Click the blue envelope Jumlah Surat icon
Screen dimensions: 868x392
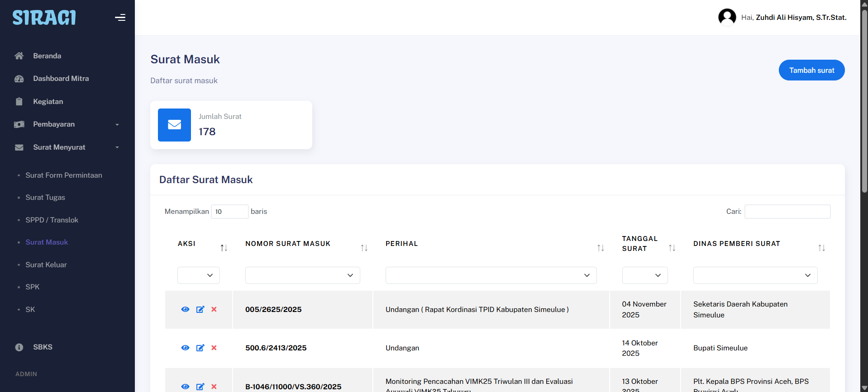tap(174, 125)
